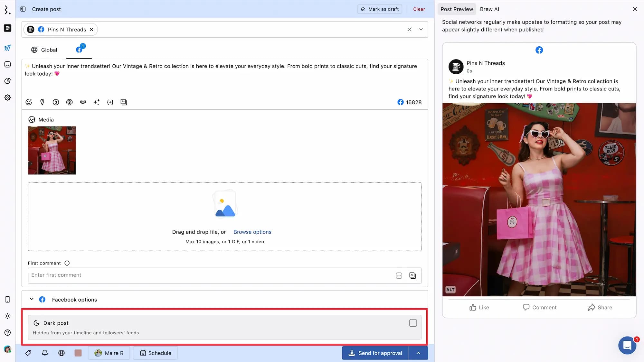Switch to the Brew AI tab
Screen dimensions: 644x362
[x=489, y=9]
